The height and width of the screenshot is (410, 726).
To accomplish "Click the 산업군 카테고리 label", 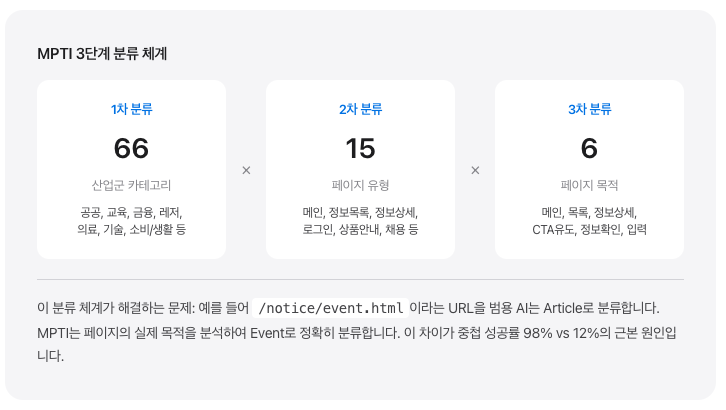I will pyautogui.click(x=131, y=185).
